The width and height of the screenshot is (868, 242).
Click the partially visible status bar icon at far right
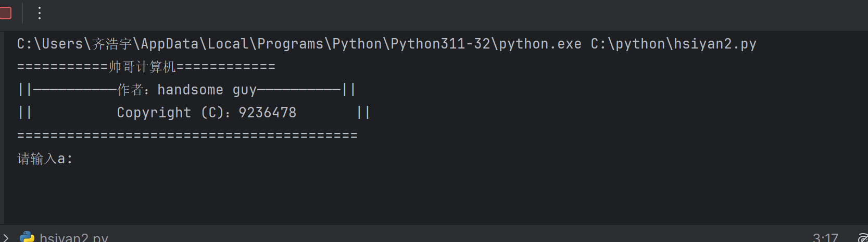click(862, 238)
